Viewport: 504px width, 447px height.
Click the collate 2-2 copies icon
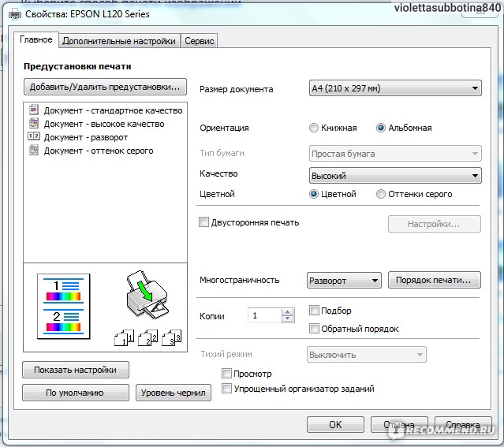coord(147,337)
